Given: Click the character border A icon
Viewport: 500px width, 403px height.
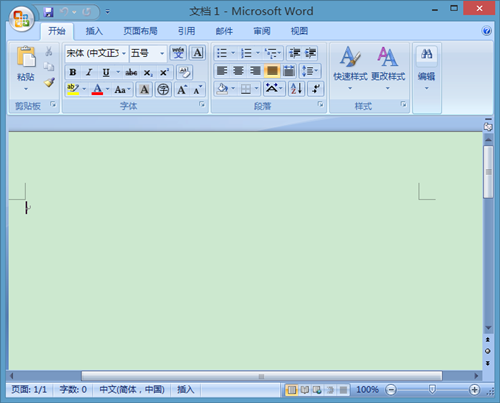Looking at the screenshot, I should pos(198,53).
